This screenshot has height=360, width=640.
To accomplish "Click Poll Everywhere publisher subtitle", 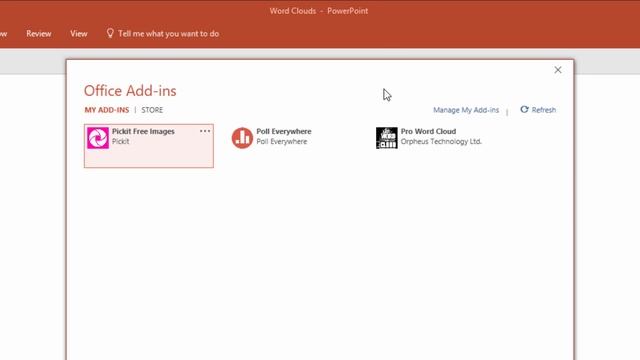I will pos(282,142).
